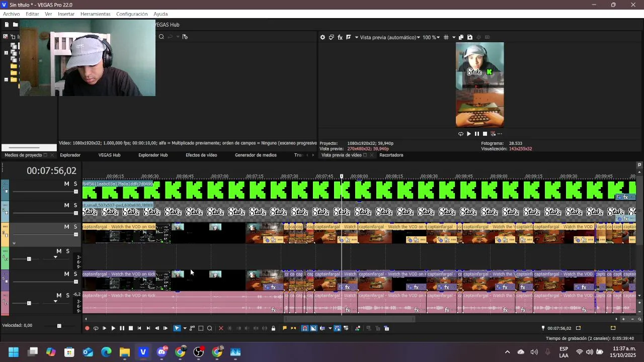Open File Explorer from the taskbar
This screenshot has height=362, width=644.
(x=125, y=352)
